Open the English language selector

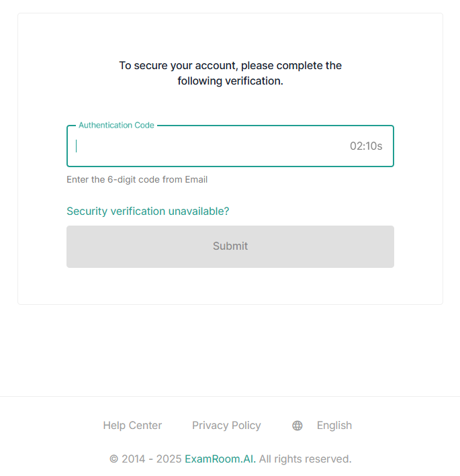click(334, 426)
